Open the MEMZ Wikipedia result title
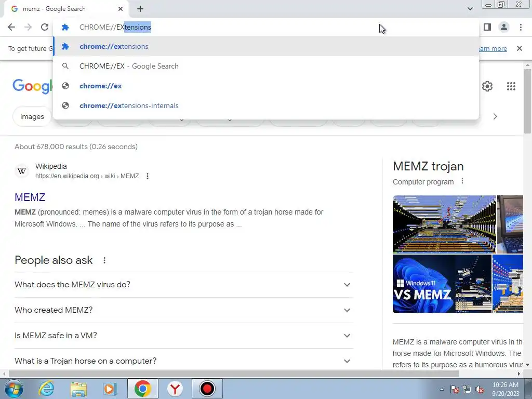 (x=30, y=197)
